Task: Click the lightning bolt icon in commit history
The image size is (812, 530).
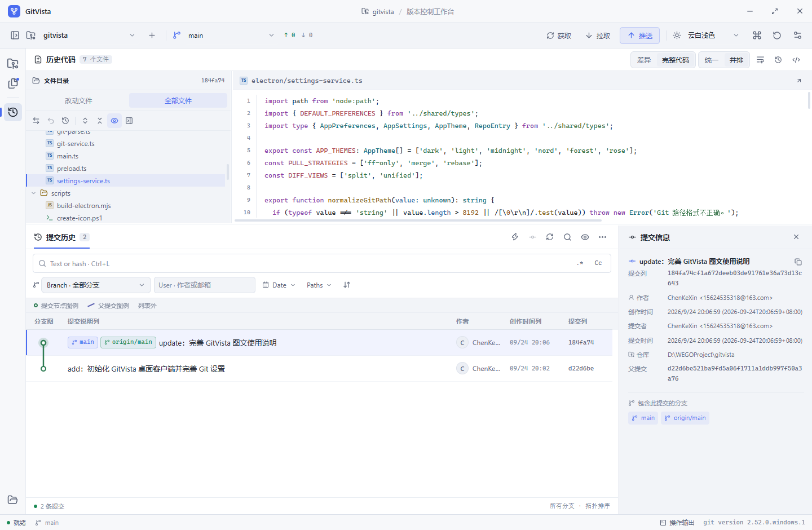Action: click(x=515, y=237)
